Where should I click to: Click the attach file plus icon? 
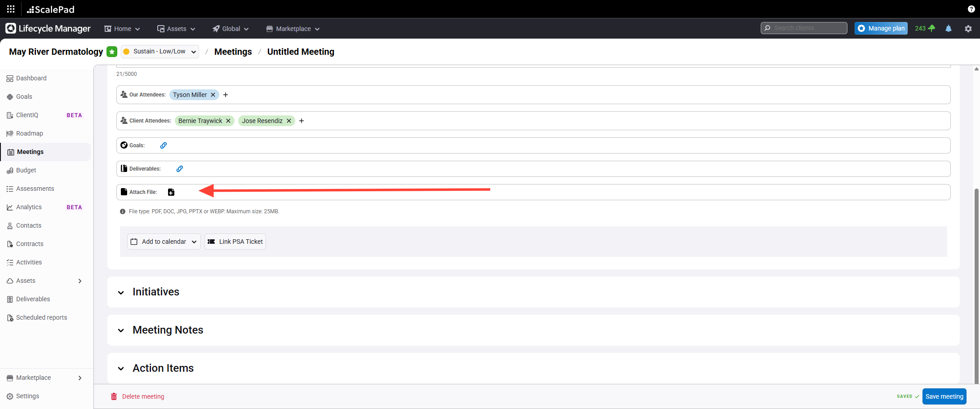click(x=171, y=192)
